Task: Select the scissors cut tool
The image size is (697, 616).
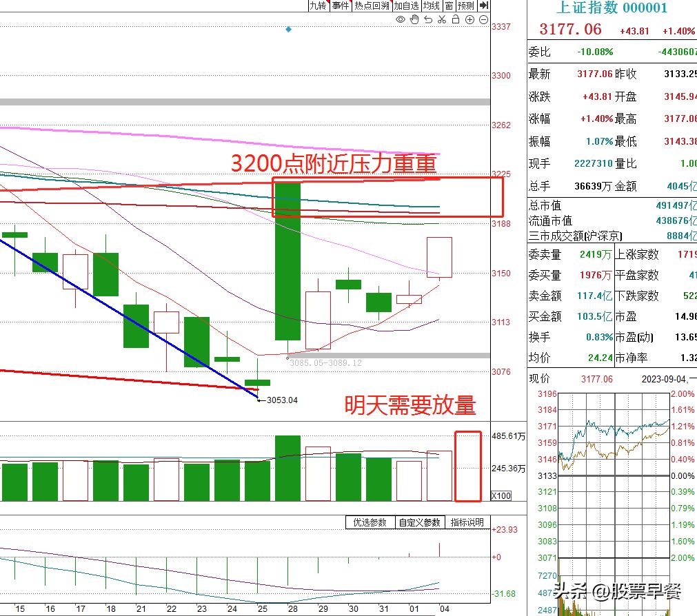Action: tap(442, 19)
